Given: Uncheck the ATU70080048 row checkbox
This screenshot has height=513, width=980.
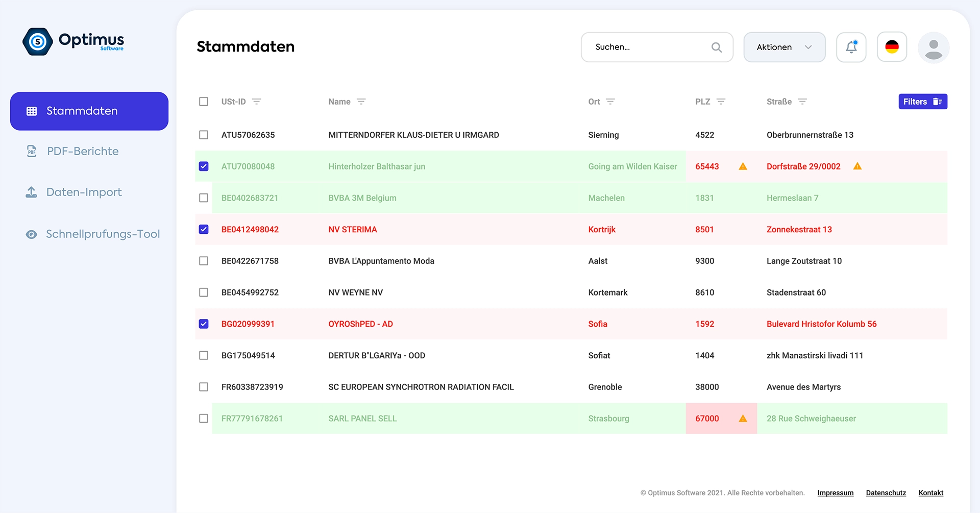Looking at the screenshot, I should click(204, 166).
